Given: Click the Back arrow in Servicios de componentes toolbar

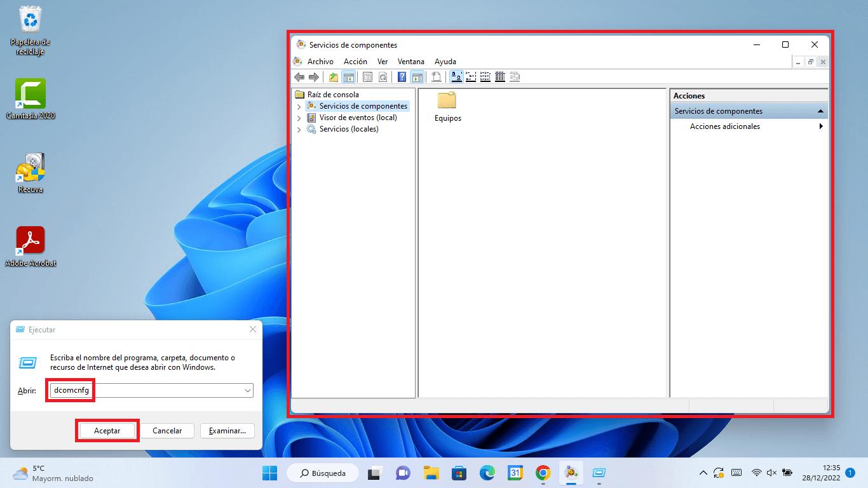Looking at the screenshot, I should point(299,77).
